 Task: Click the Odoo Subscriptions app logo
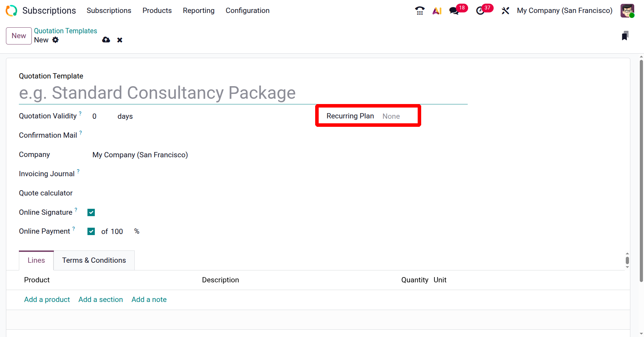(11, 11)
